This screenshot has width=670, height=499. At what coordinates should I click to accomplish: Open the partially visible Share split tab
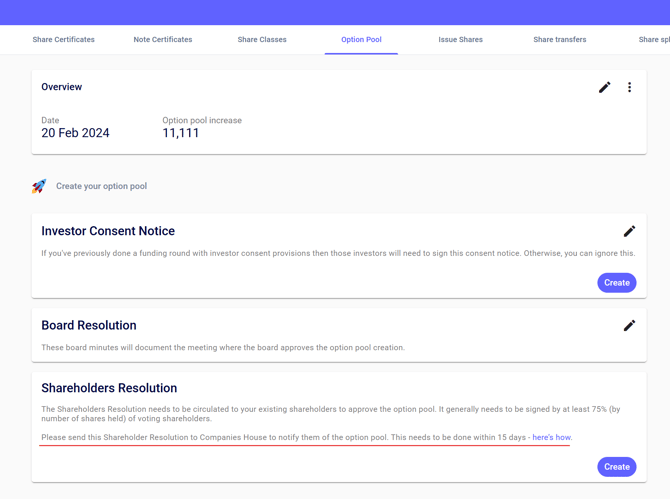point(653,40)
